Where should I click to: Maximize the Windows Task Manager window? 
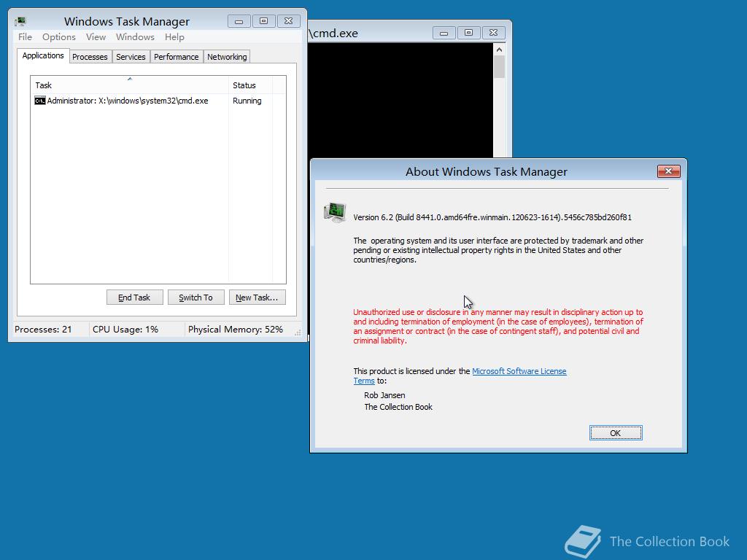point(263,21)
